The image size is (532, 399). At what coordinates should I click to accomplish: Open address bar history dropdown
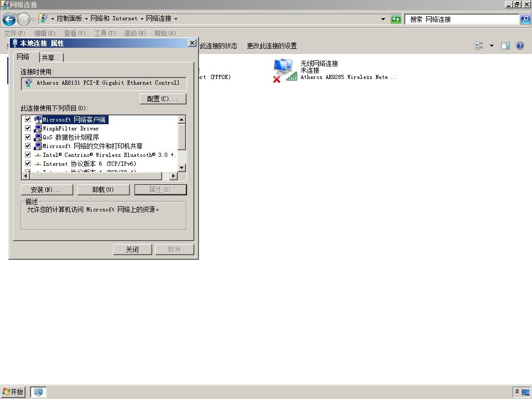[383, 19]
